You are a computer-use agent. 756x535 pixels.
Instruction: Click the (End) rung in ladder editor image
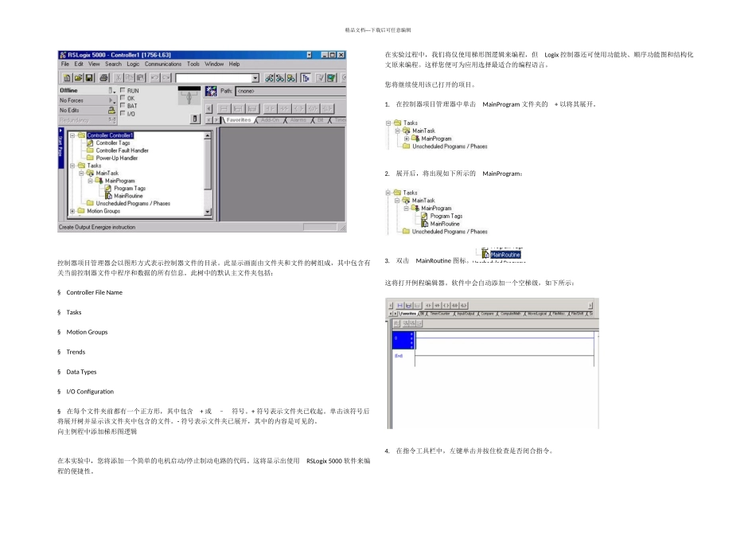398,356
